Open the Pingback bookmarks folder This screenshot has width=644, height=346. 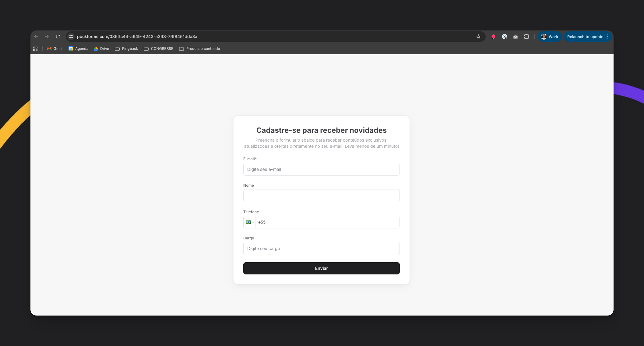[x=126, y=49]
